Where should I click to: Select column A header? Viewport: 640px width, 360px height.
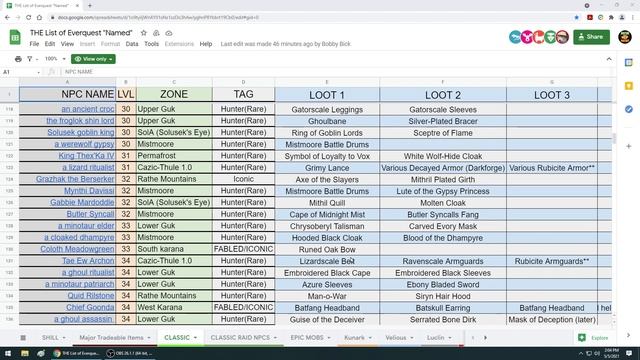tap(67, 82)
